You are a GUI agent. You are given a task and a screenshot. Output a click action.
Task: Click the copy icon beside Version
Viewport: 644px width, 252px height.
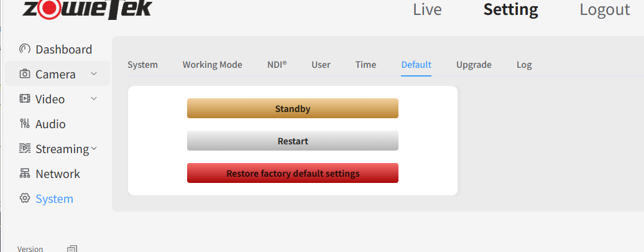72,249
